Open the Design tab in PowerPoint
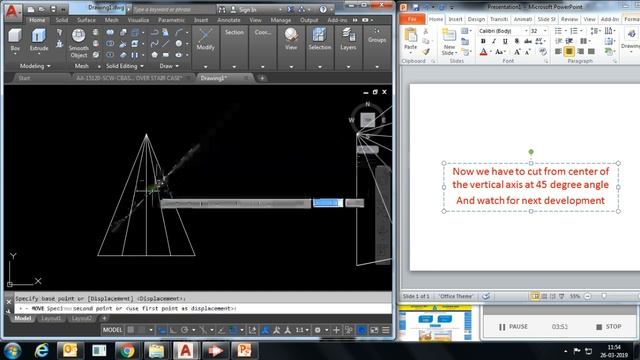The height and width of the screenshot is (360, 640). (x=476, y=19)
